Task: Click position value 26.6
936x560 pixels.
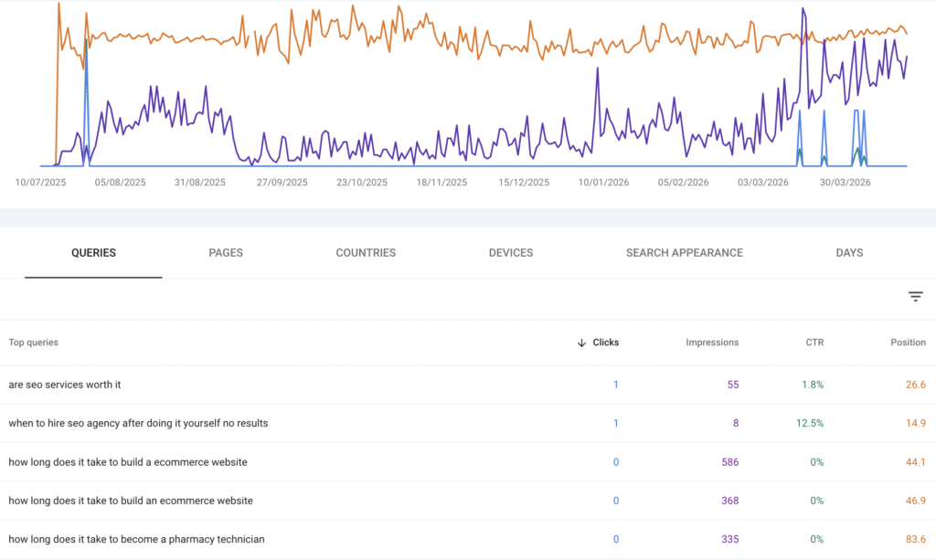Action: (916, 385)
